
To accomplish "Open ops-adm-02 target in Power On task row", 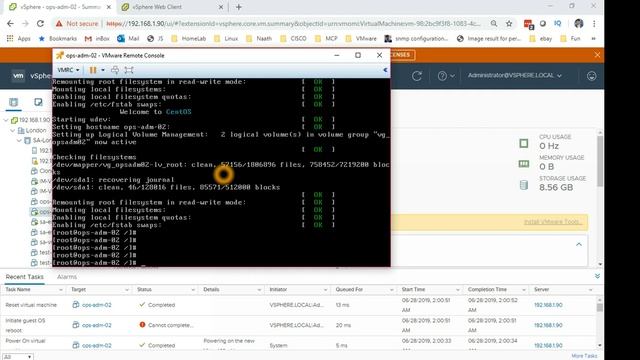I will (96, 345).
